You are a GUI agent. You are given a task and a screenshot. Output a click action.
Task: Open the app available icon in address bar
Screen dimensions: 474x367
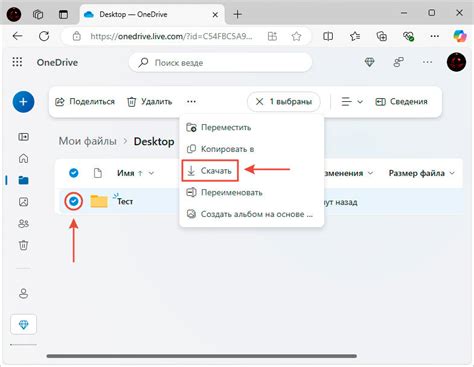pos(272,36)
